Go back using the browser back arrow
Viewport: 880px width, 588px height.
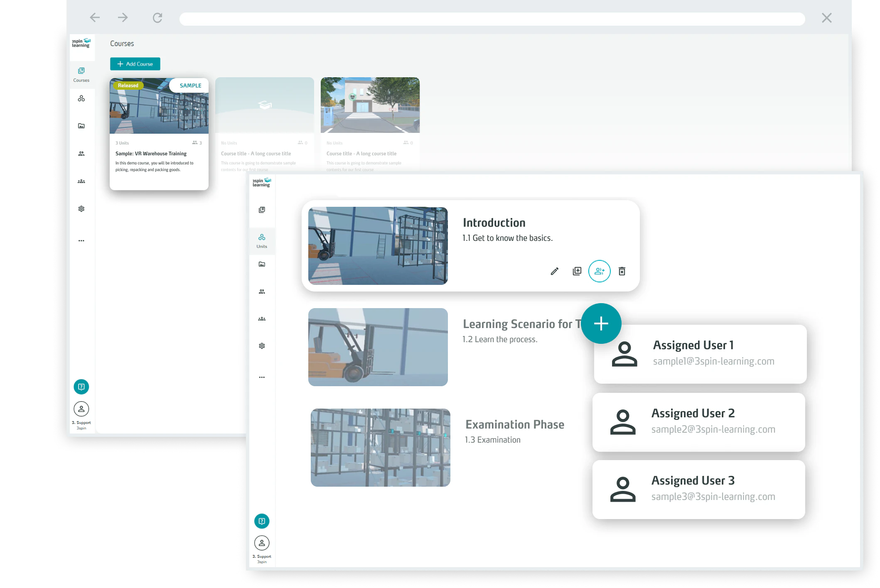94,17
